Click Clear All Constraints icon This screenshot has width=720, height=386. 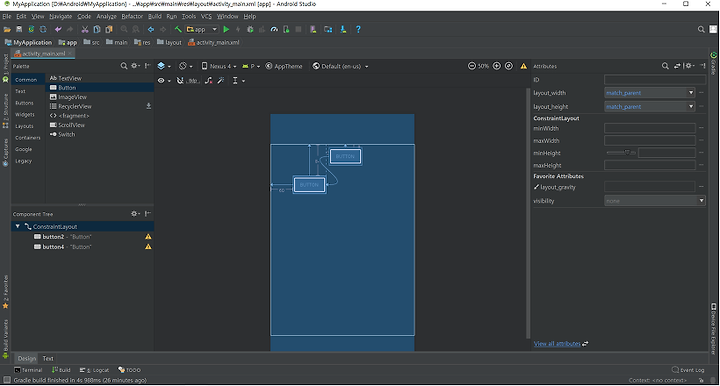pos(208,81)
